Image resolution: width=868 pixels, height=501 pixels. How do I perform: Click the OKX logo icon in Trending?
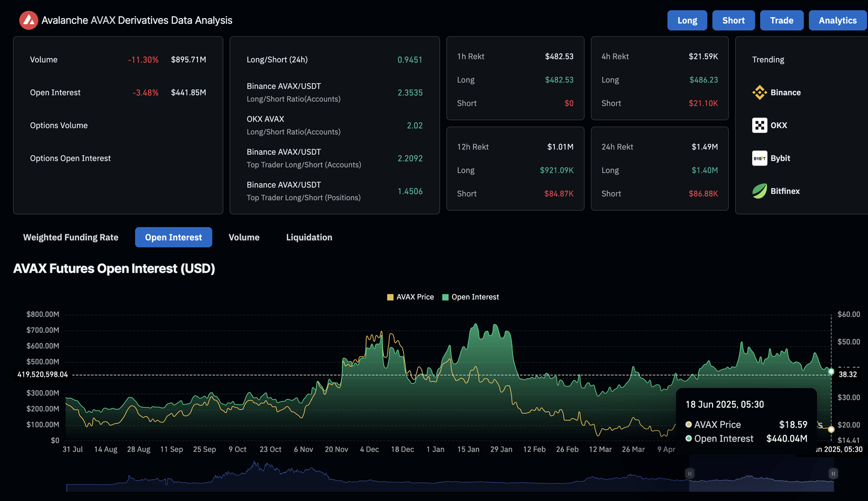pyautogui.click(x=759, y=125)
